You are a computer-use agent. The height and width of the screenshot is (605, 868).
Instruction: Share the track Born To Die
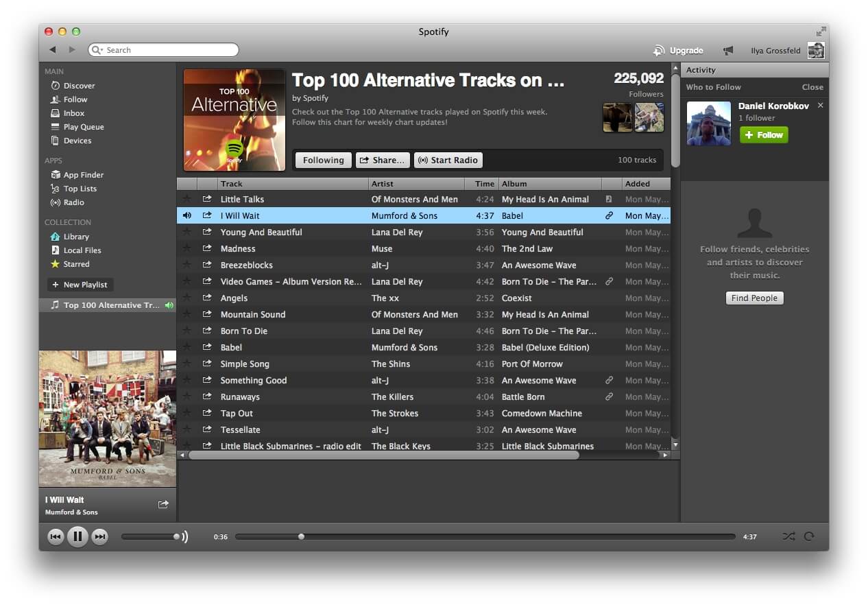(207, 331)
